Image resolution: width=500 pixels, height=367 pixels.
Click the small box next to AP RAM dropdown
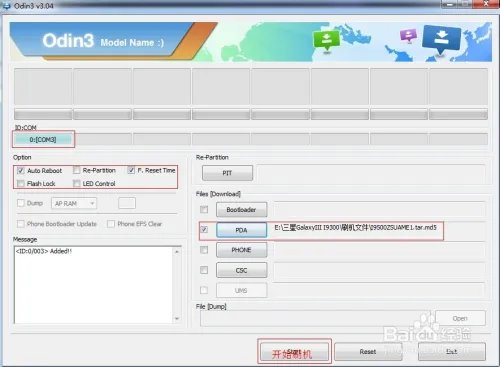[x=127, y=203]
